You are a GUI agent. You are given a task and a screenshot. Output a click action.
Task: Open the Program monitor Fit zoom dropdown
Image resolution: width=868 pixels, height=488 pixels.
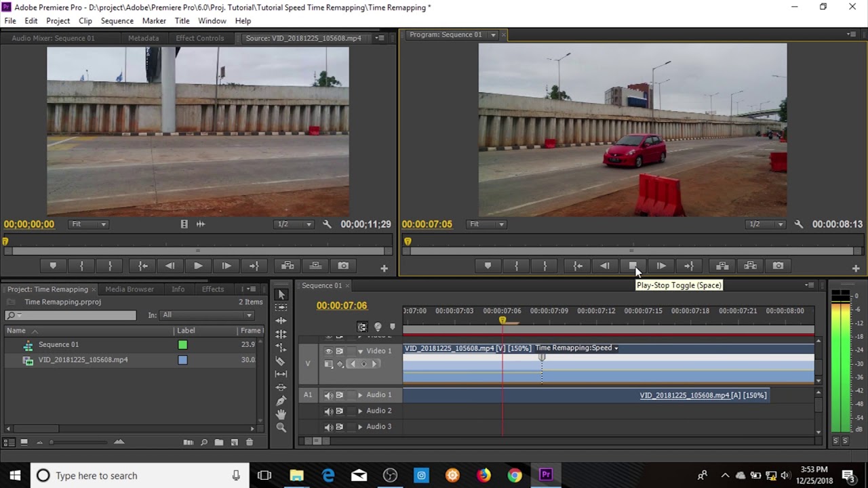(x=487, y=224)
